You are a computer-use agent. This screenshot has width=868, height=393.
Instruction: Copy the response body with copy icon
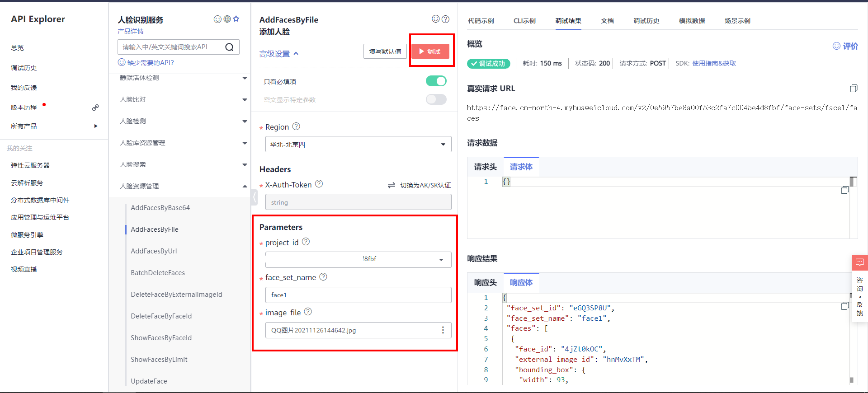coord(844,306)
